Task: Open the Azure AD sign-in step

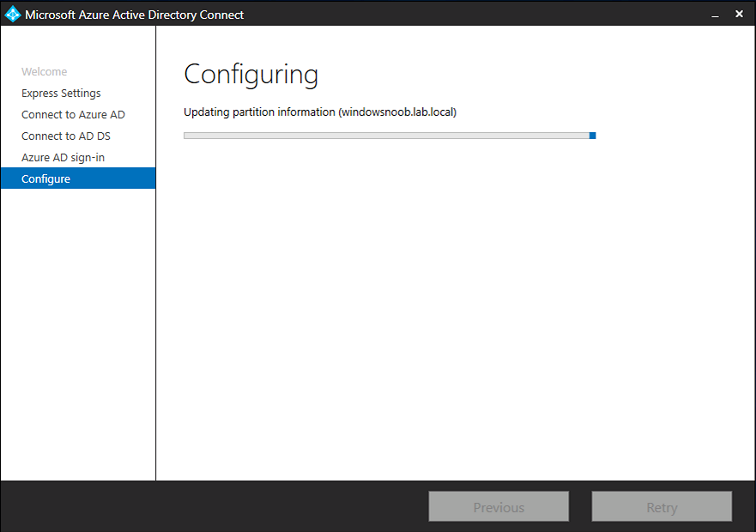Action: coord(64,158)
